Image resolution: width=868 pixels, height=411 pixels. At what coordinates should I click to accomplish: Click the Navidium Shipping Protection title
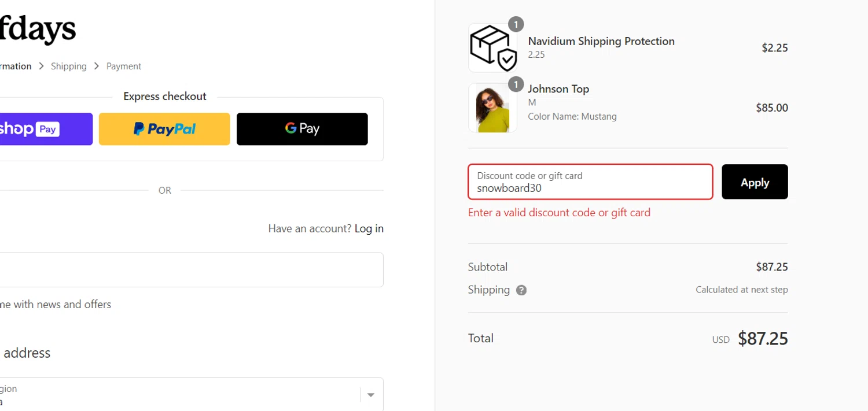[x=601, y=41]
